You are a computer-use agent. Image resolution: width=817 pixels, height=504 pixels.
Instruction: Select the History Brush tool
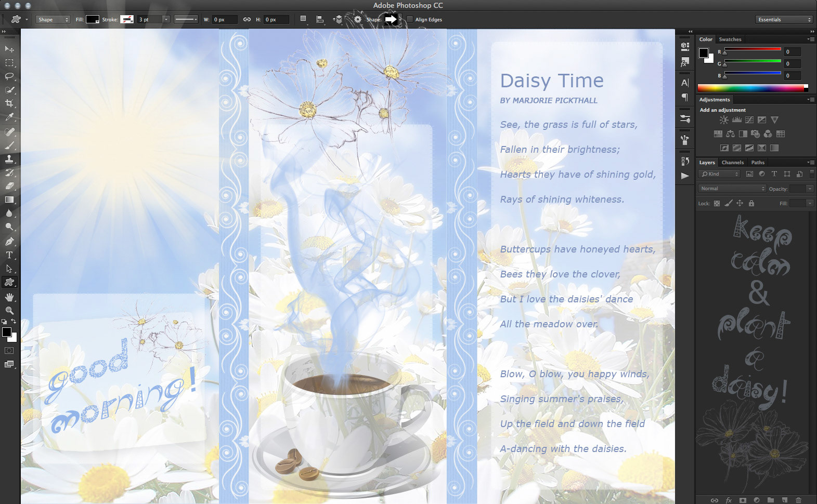tap(9, 173)
